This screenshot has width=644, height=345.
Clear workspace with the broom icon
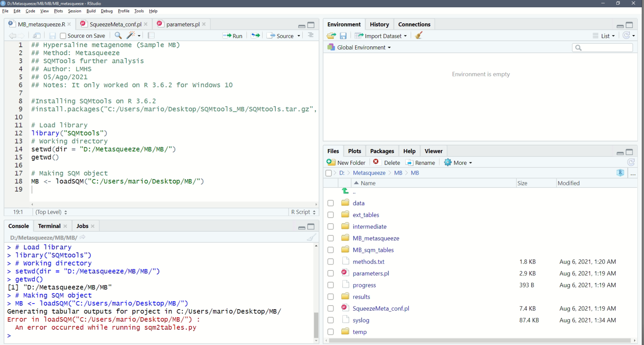tap(419, 35)
